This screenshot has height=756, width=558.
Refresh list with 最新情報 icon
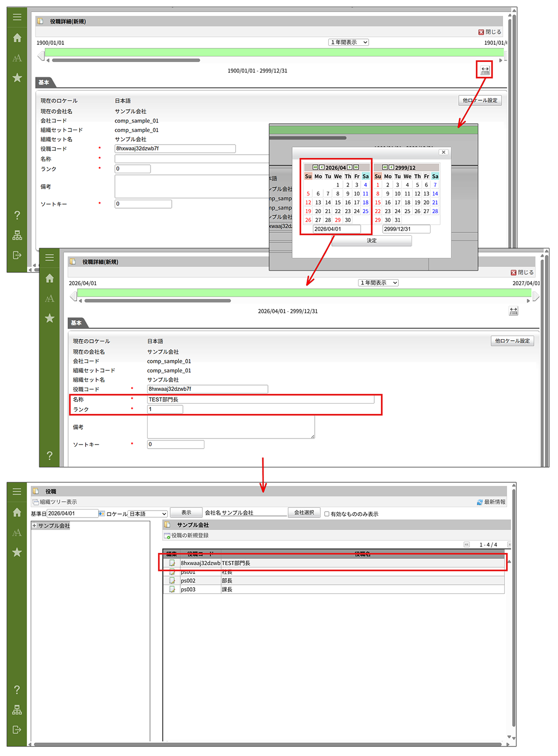479,502
